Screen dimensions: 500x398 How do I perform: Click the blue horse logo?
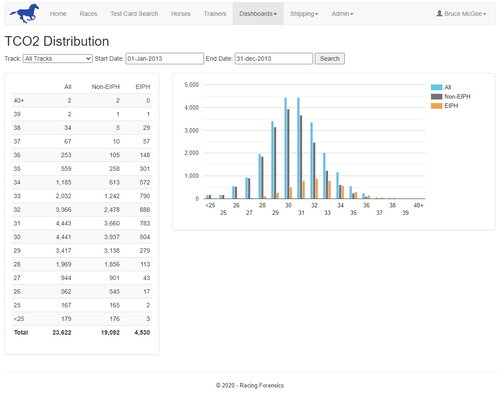click(x=24, y=14)
